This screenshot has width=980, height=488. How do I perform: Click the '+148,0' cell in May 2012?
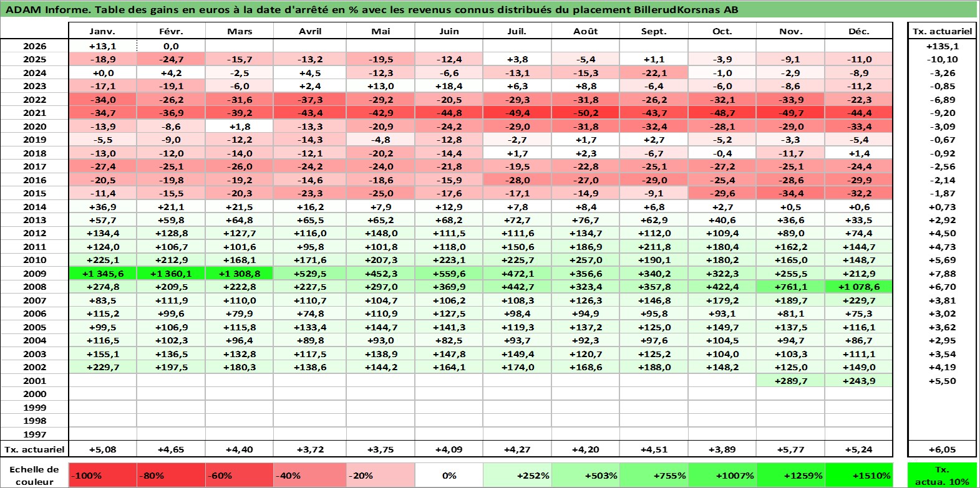(381, 233)
